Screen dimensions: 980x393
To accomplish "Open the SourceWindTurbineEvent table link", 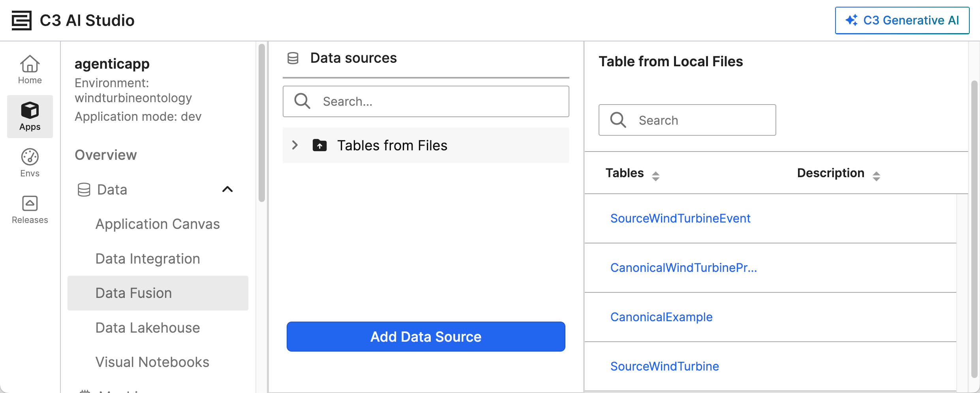I will [680, 219].
